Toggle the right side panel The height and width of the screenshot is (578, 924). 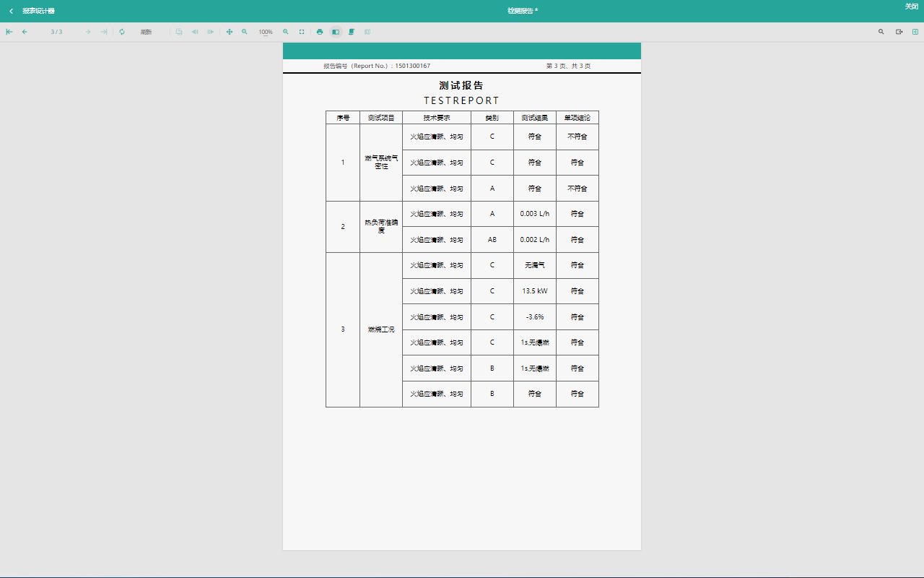point(915,32)
